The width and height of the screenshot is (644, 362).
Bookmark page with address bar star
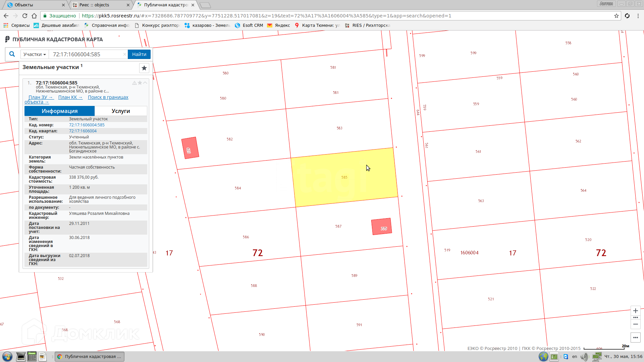tap(616, 16)
